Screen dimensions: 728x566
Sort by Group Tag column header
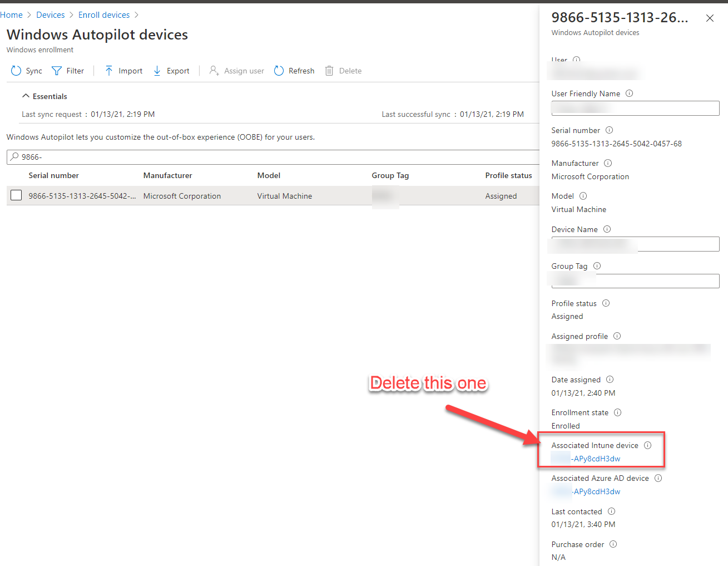(390, 175)
